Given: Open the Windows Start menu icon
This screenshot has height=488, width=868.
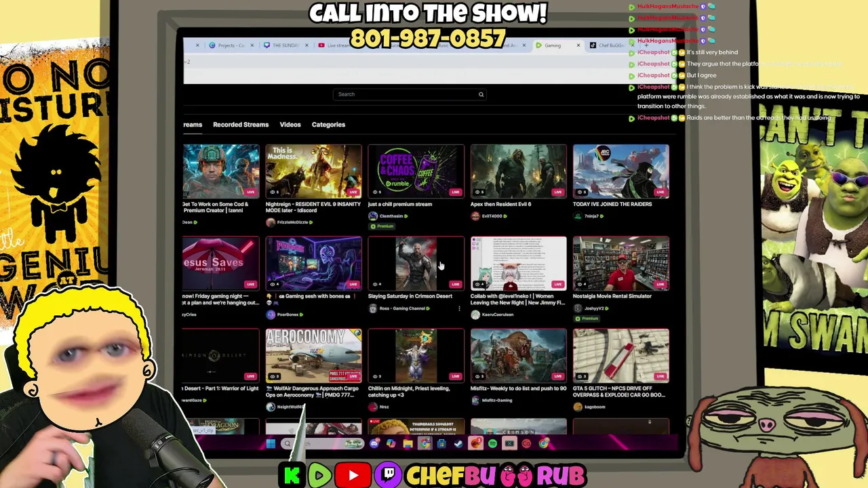Looking at the screenshot, I should (x=271, y=444).
